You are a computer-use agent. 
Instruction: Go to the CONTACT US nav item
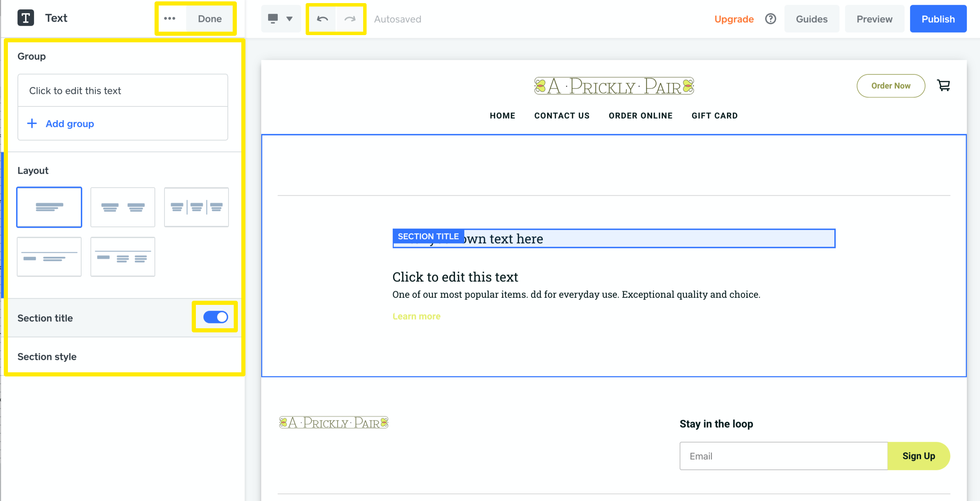pos(561,116)
